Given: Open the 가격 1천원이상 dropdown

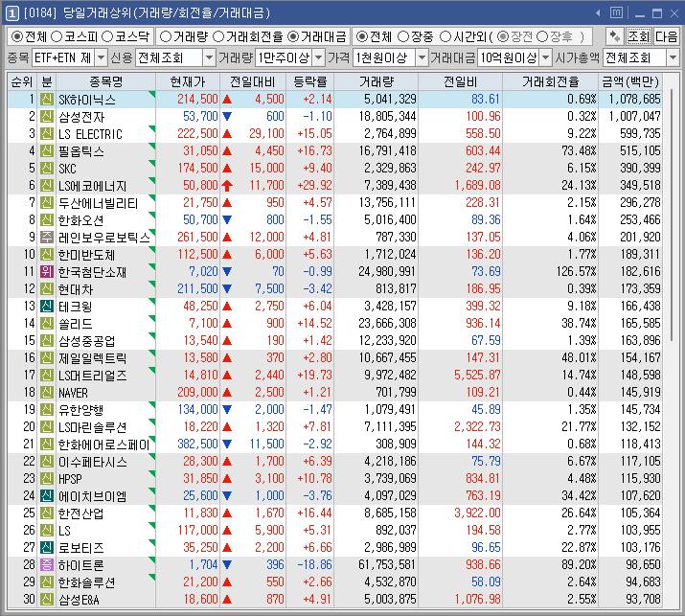Looking at the screenshot, I should point(422,57).
